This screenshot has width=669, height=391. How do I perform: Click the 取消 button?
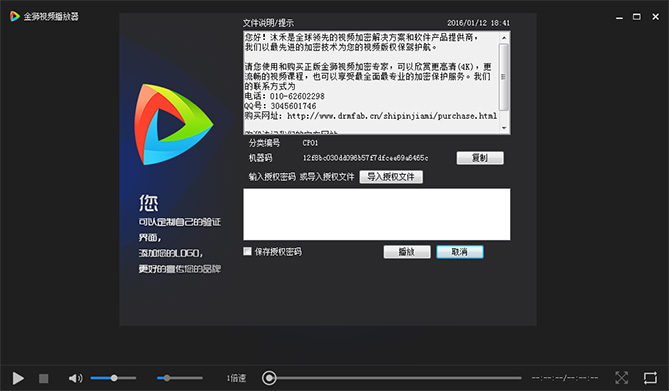coord(460,252)
